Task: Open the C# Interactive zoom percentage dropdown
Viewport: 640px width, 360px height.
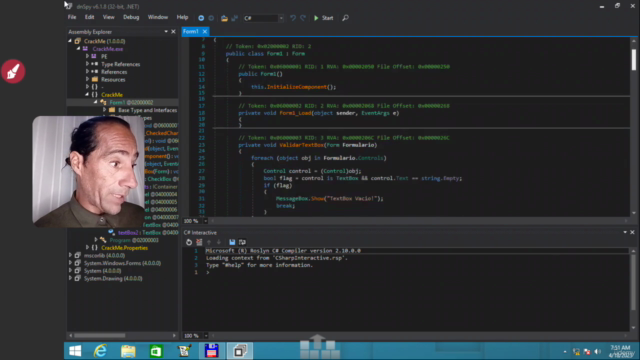Action: [205, 336]
